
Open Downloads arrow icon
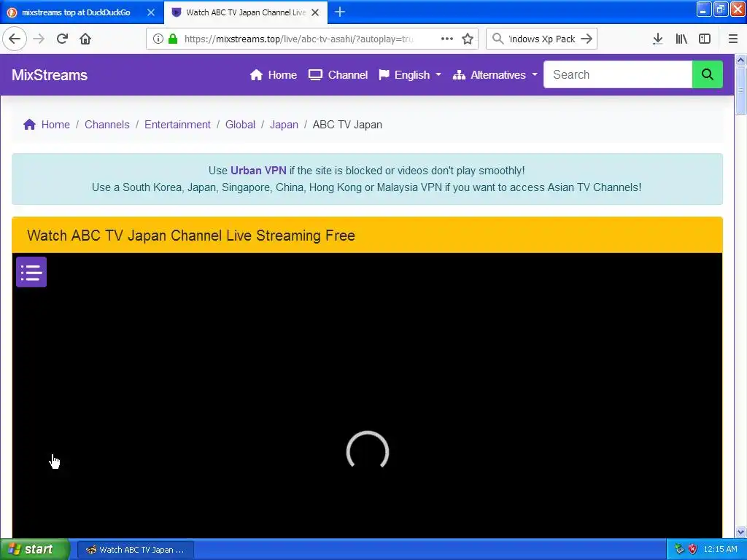pos(658,39)
